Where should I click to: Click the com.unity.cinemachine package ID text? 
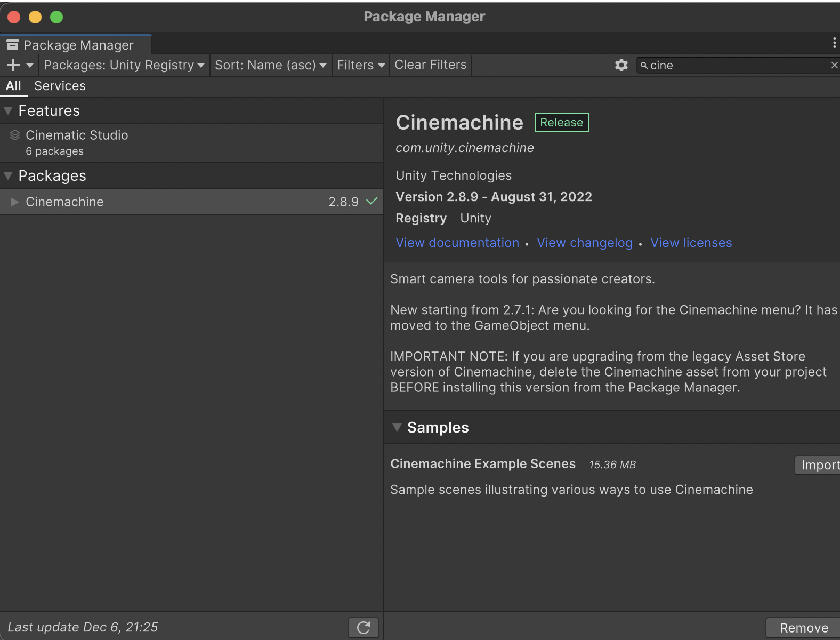tap(465, 148)
